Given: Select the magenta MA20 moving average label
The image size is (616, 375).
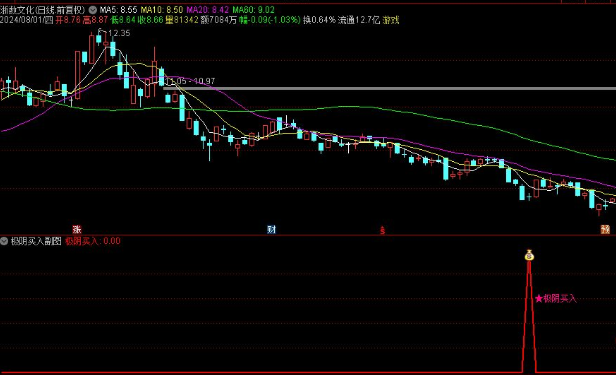Looking at the screenshot, I should tap(207, 10).
